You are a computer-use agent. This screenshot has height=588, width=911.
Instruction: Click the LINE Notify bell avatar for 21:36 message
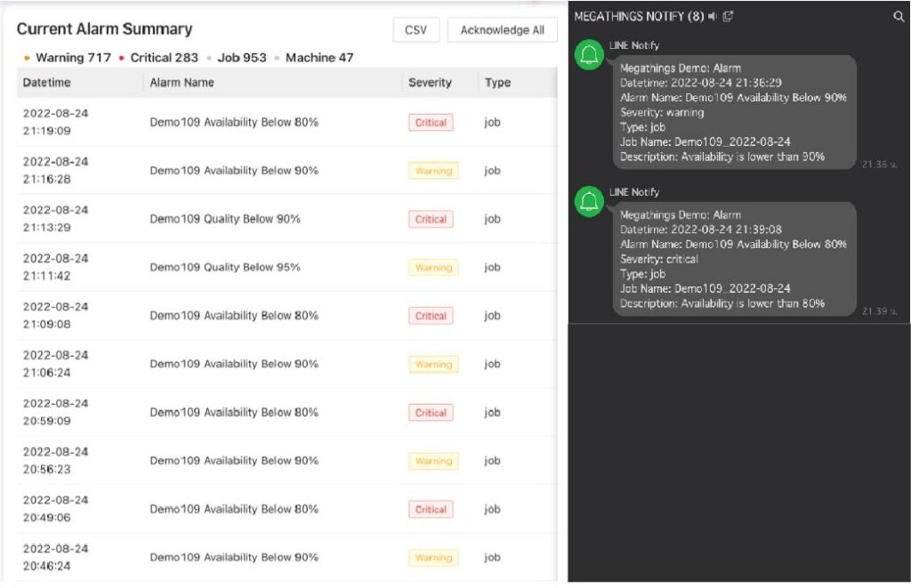pos(589,55)
